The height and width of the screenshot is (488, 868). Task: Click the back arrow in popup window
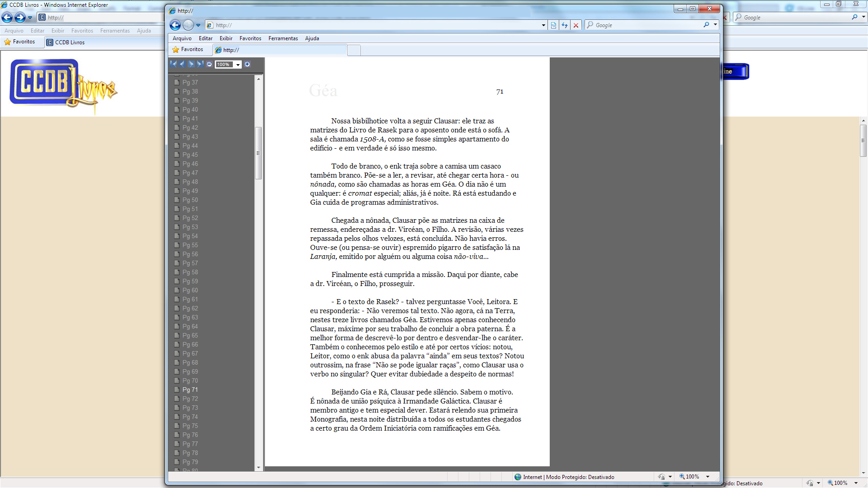(175, 25)
